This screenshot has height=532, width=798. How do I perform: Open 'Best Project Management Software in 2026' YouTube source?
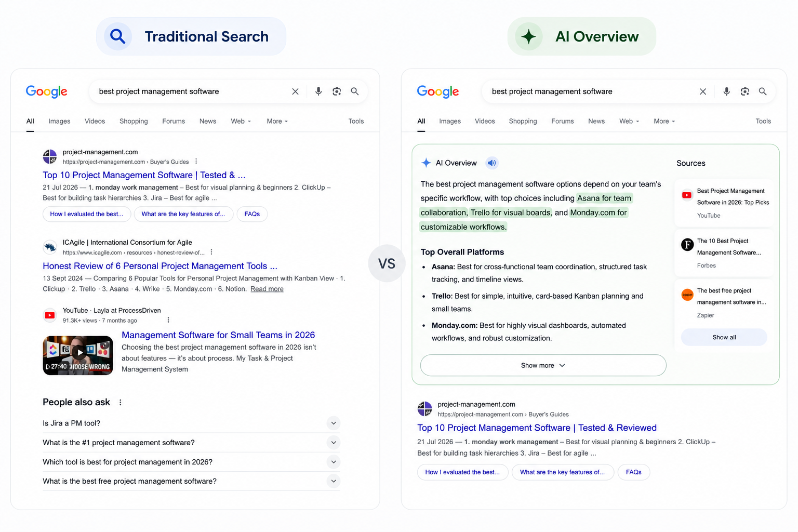click(x=724, y=203)
